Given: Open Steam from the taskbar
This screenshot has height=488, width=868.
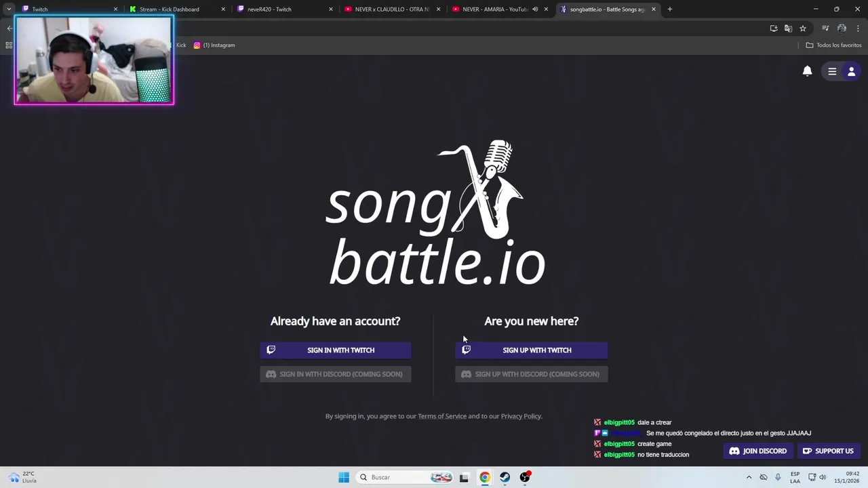Looking at the screenshot, I should pos(505,477).
